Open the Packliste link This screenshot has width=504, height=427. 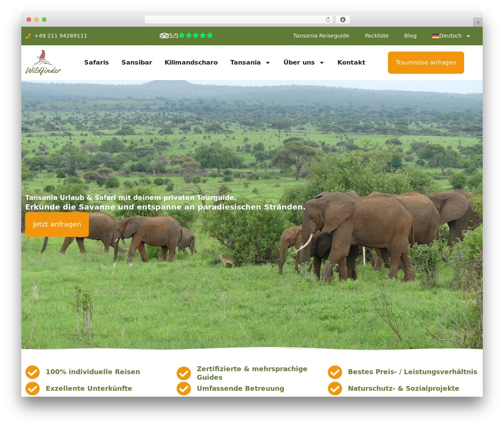point(376,35)
